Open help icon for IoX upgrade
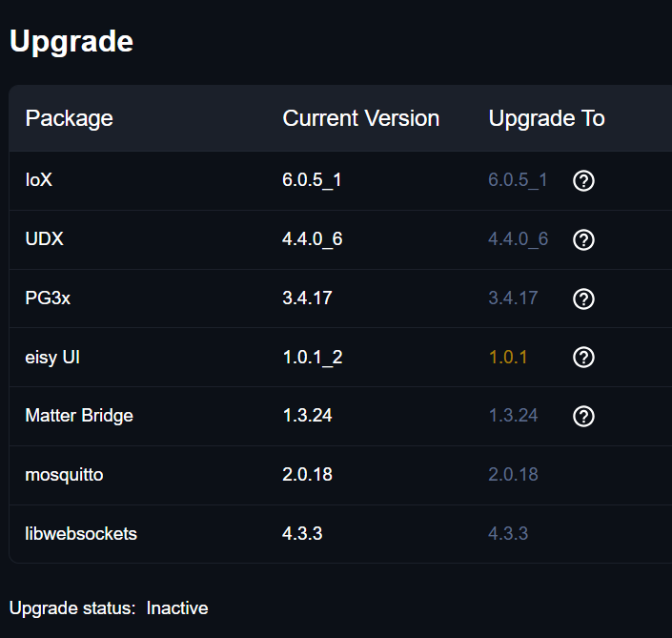This screenshot has height=638, width=672. (x=583, y=181)
